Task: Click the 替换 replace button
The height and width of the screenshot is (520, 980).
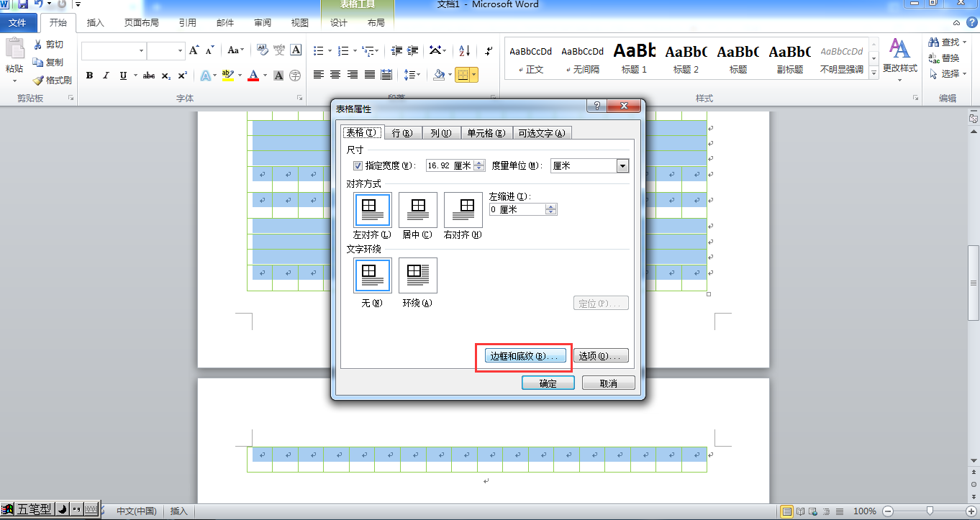Action: 945,58
